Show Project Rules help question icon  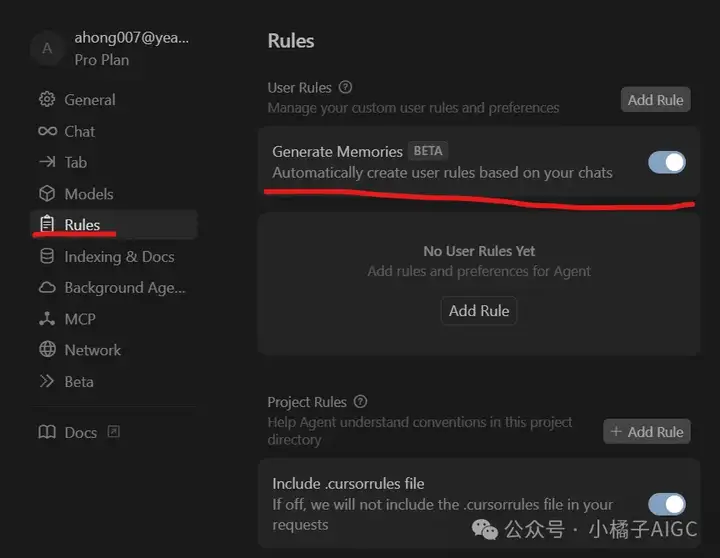coord(360,402)
